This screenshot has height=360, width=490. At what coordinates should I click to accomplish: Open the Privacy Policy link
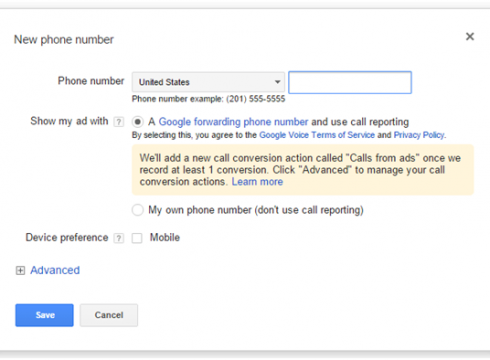(419, 135)
